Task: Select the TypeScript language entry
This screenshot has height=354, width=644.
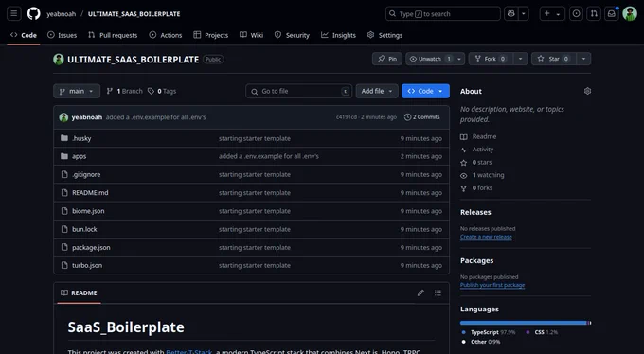Action: point(489,332)
